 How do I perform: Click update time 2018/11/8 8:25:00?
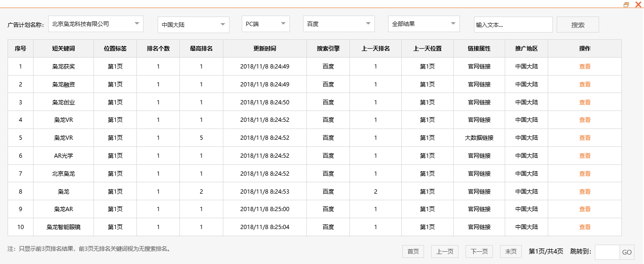coord(265,209)
